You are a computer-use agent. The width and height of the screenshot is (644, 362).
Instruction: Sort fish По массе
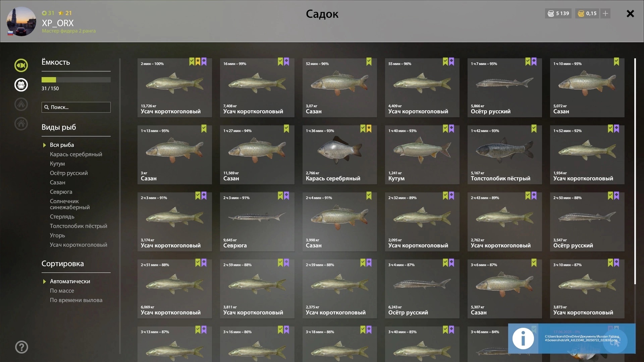click(62, 291)
